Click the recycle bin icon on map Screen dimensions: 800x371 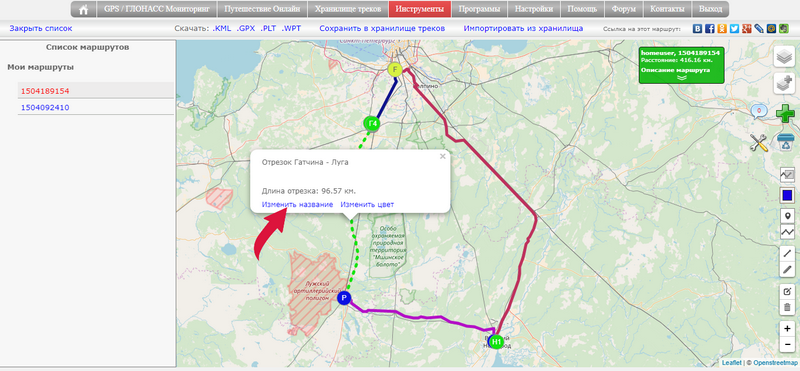pos(786,141)
